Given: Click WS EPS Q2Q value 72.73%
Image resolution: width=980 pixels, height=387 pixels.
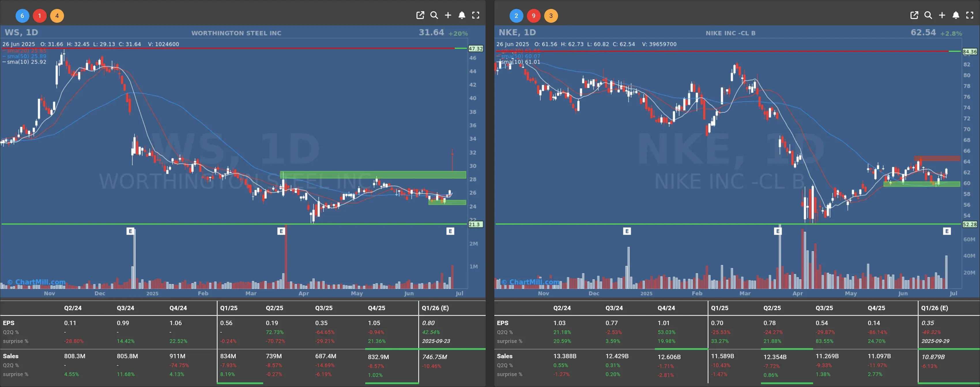Looking at the screenshot, I should point(275,332).
